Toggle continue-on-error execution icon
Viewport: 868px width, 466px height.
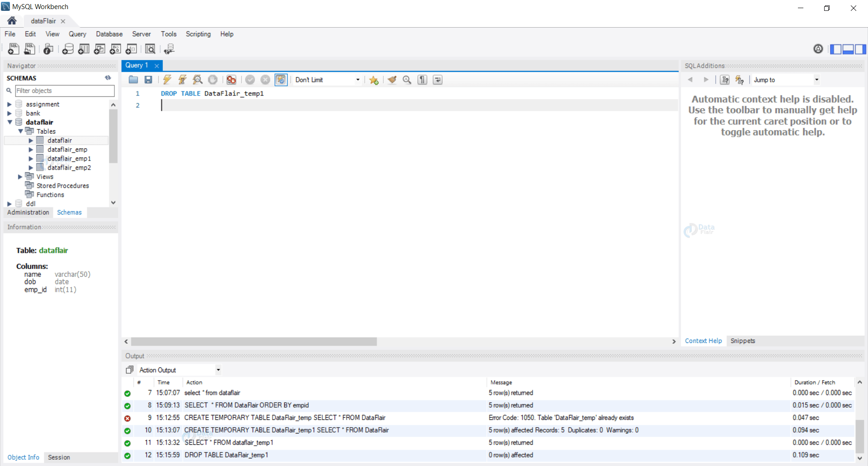click(231, 80)
